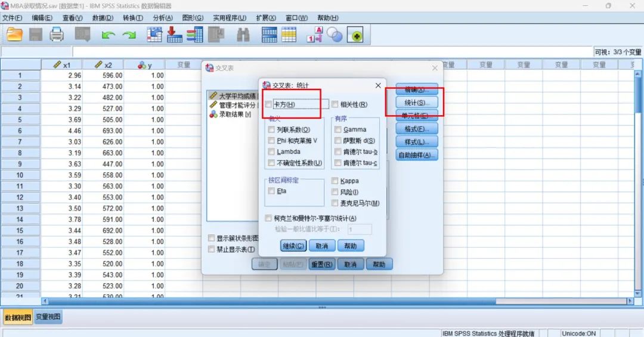Image resolution: width=644 pixels, height=337 pixels.
Task: Click the Save floppy-disk icon in toolbar
Action: 35,35
